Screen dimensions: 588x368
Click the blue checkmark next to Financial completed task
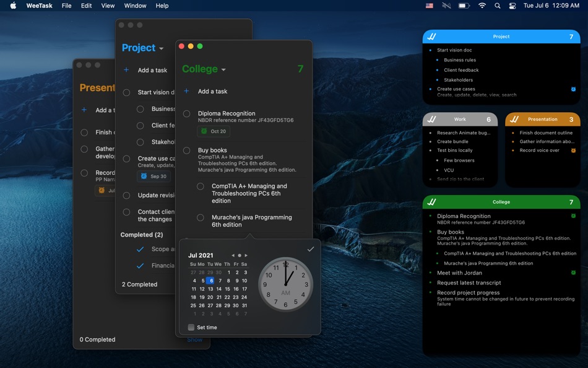(x=141, y=266)
